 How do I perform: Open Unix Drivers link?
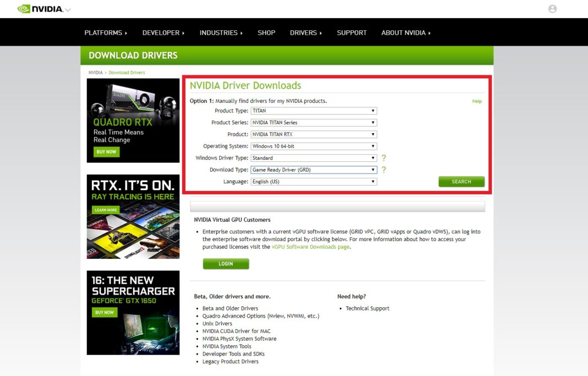(x=217, y=324)
